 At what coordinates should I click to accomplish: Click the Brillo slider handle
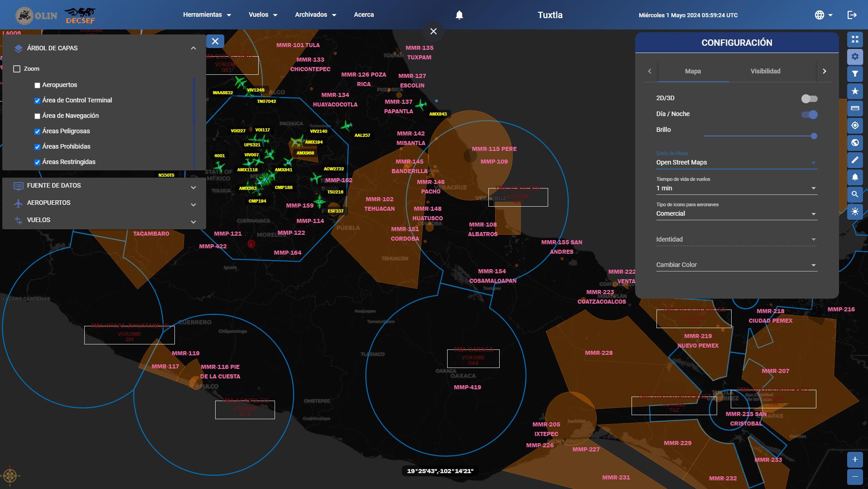[x=814, y=136]
